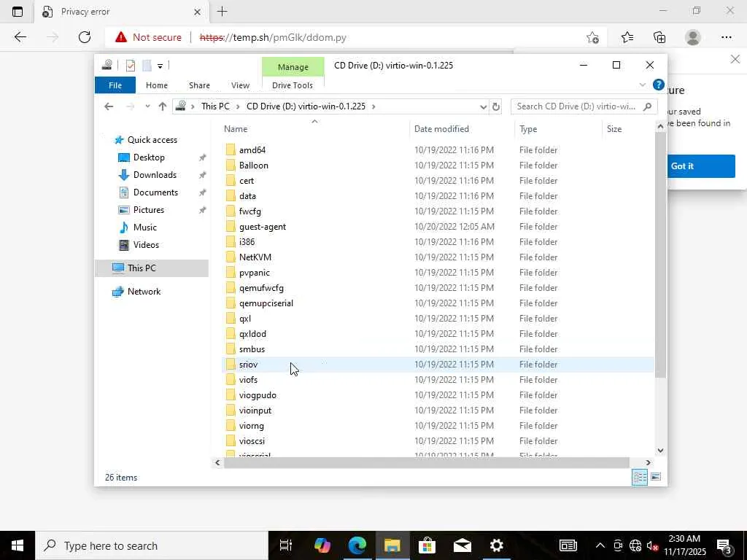
Task: Click the horizontal scrollbar in file list
Action: 427,462
